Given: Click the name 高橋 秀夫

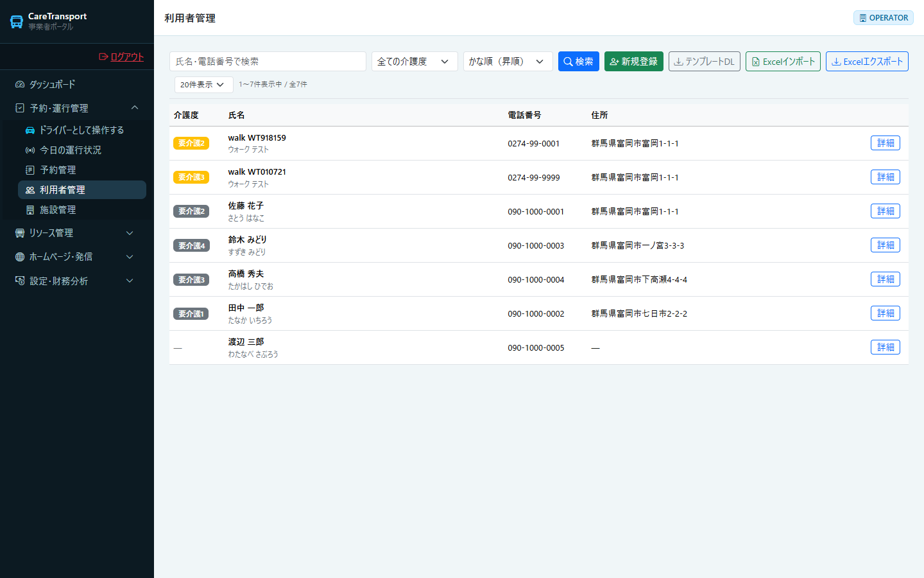Looking at the screenshot, I should tap(246, 274).
